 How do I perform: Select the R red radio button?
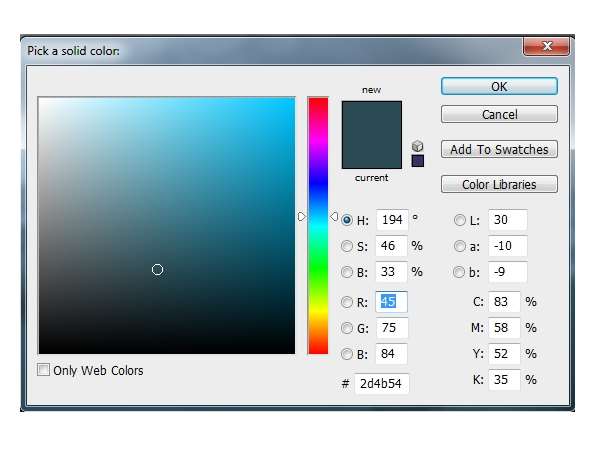(x=347, y=302)
